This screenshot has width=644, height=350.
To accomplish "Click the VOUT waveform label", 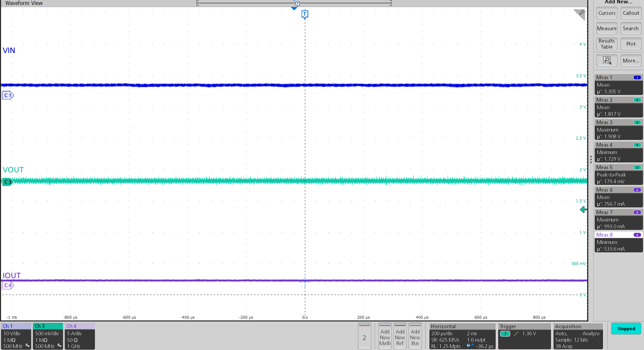I will coord(13,170).
